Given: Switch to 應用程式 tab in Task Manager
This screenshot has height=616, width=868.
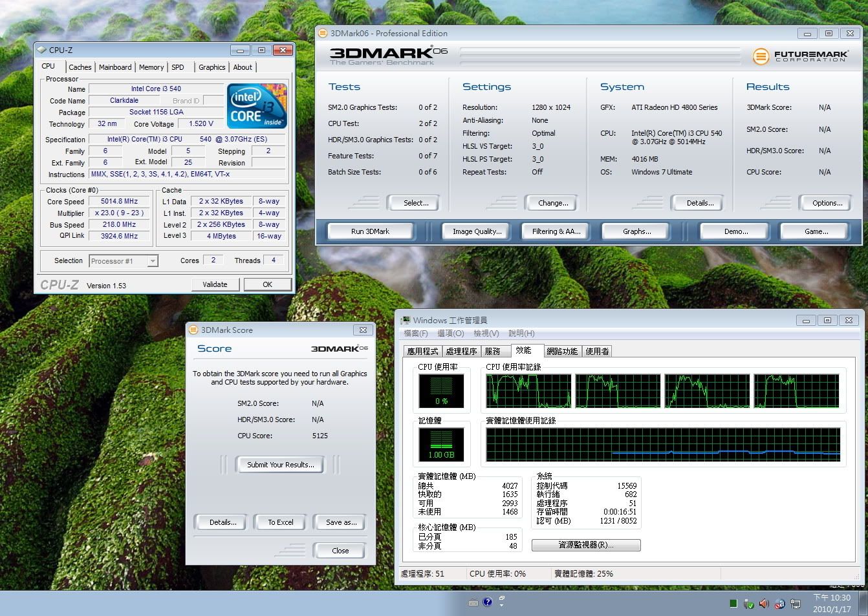Looking at the screenshot, I should pyautogui.click(x=422, y=352).
